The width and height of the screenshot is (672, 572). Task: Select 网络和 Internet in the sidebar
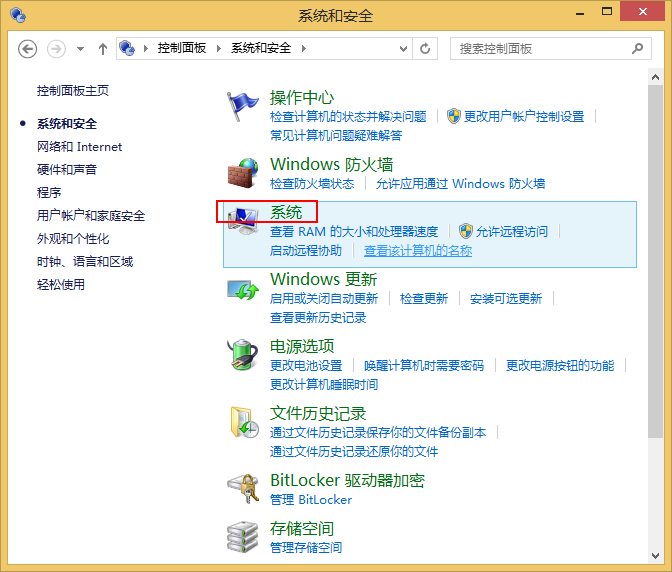tap(79, 147)
